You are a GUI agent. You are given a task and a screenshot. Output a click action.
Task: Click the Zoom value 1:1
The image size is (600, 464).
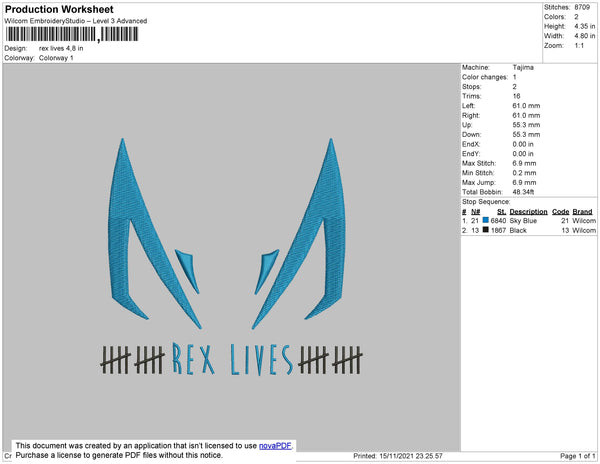point(579,46)
